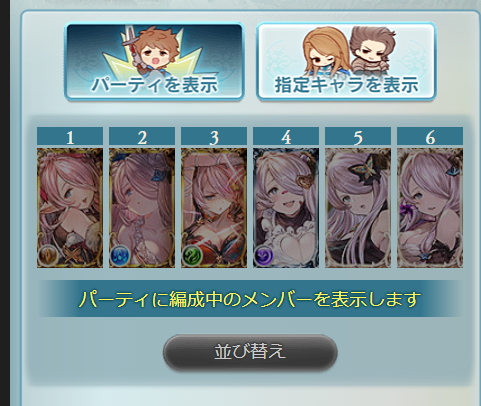Switch to 指定キャラを表示 tab
The height and width of the screenshot is (406, 481).
(x=346, y=62)
